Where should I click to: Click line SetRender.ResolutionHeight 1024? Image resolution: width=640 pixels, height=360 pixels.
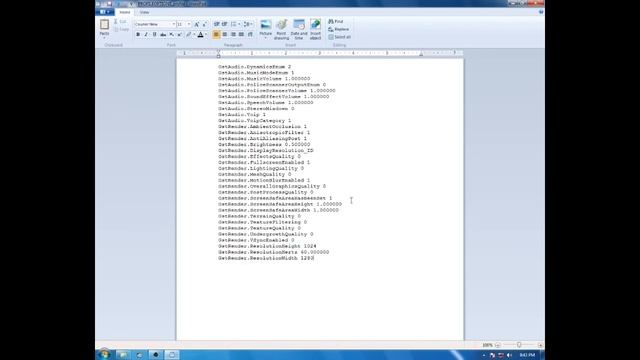(267, 246)
